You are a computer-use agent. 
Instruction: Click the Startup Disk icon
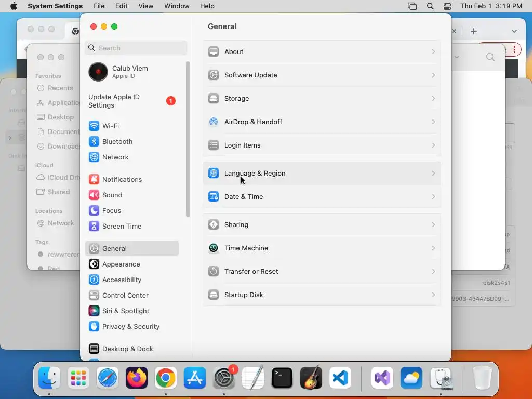point(214,295)
